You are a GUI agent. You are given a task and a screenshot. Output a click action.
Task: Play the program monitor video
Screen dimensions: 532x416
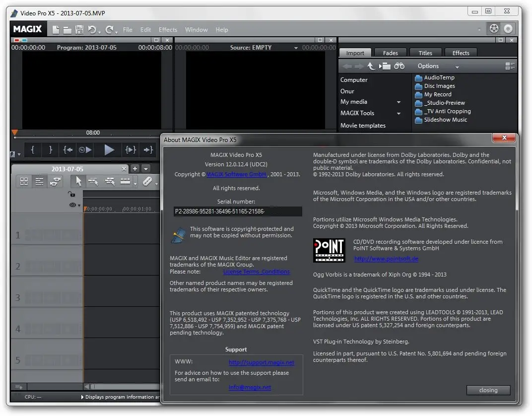pyautogui.click(x=109, y=149)
